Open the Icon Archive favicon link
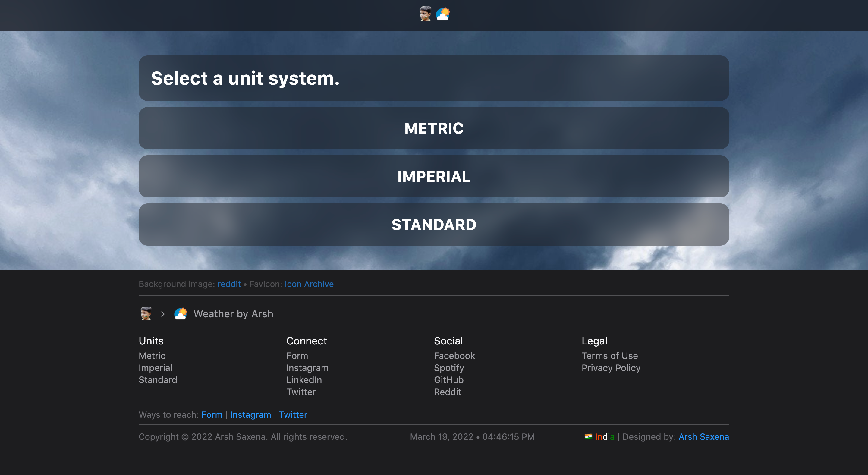The height and width of the screenshot is (475, 868). (x=309, y=284)
